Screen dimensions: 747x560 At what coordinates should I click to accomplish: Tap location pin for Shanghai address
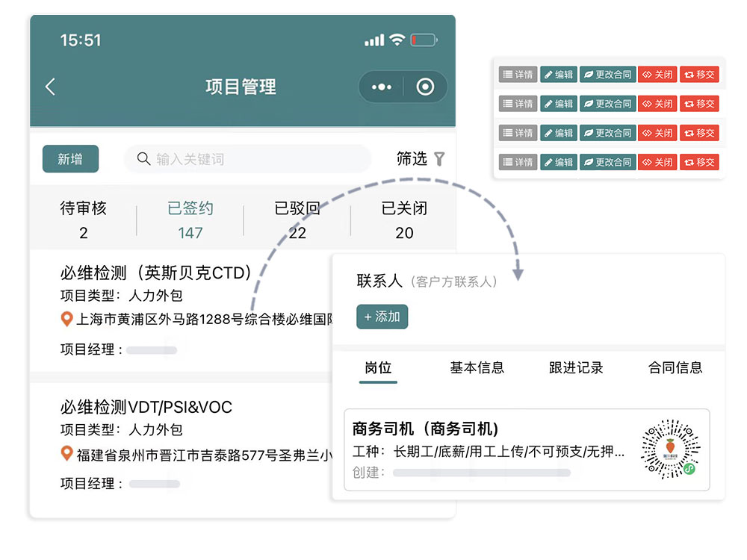pos(66,320)
